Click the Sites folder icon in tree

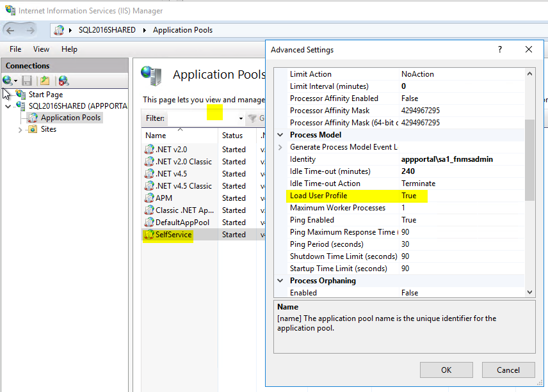33,130
